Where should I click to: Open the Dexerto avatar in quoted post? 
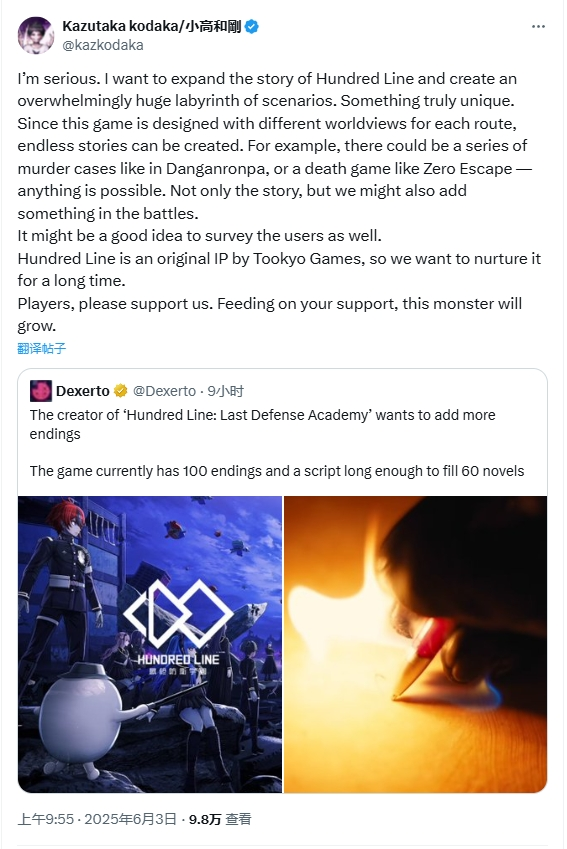point(41,391)
